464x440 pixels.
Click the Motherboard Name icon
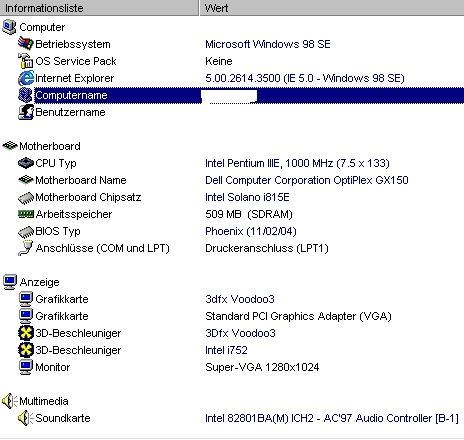26,180
